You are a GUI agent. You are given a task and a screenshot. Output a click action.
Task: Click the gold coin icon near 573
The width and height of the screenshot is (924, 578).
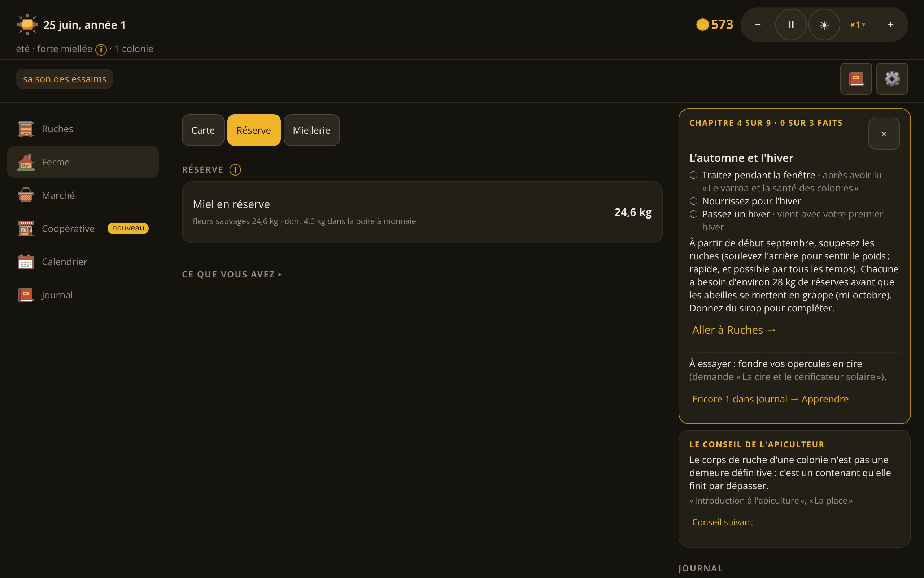[702, 25]
